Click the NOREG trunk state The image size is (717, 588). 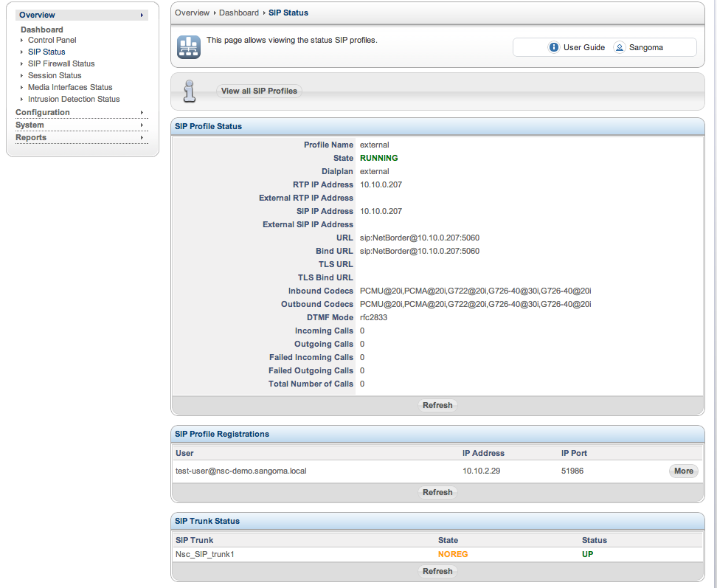click(453, 554)
